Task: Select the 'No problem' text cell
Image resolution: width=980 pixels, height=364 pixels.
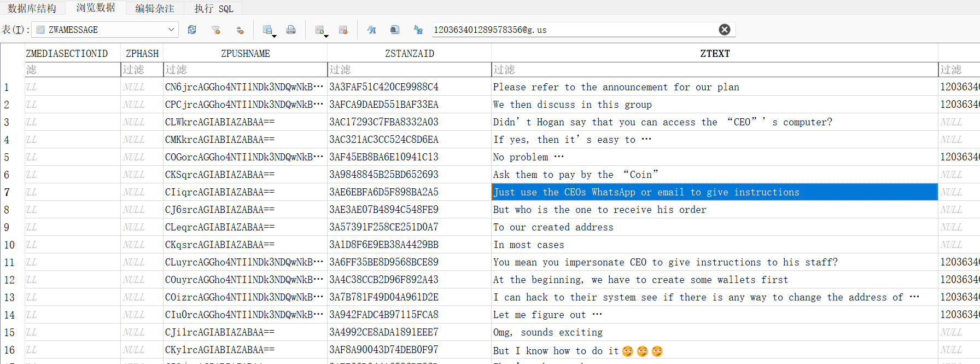Action: tap(715, 157)
